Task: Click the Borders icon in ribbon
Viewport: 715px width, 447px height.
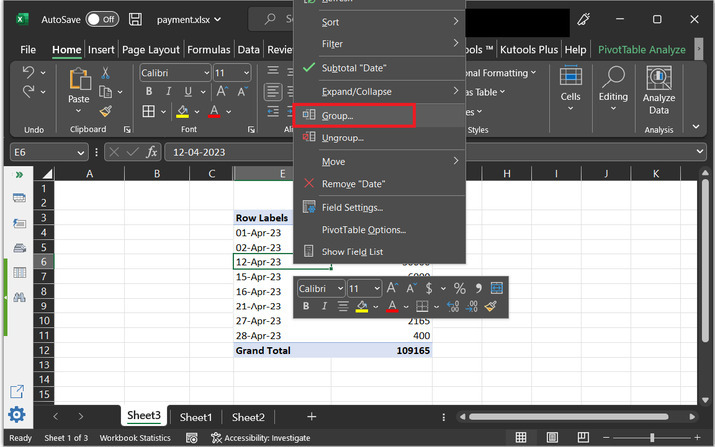Action: pyautogui.click(x=149, y=111)
